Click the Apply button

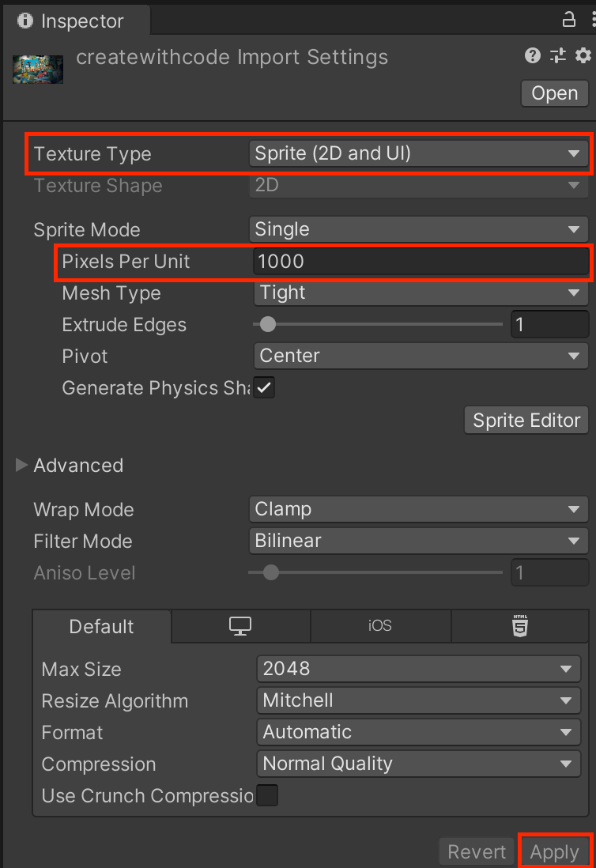point(554,851)
